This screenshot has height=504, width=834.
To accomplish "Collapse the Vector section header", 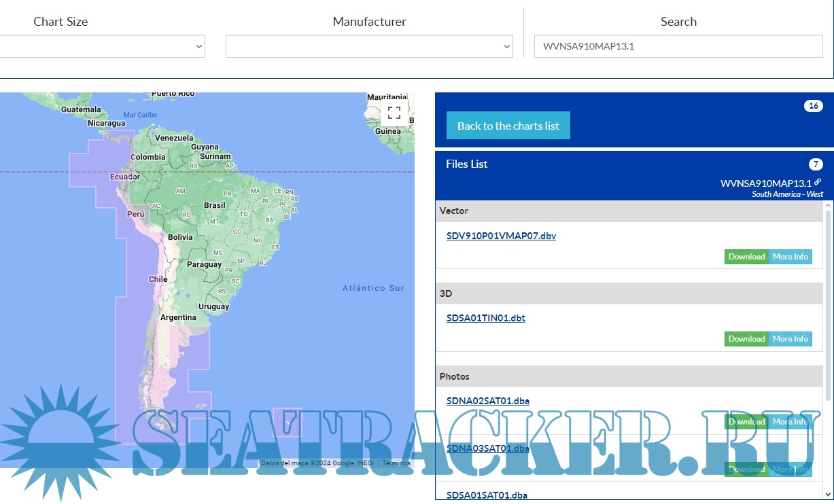I will click(x=629, y=211).
